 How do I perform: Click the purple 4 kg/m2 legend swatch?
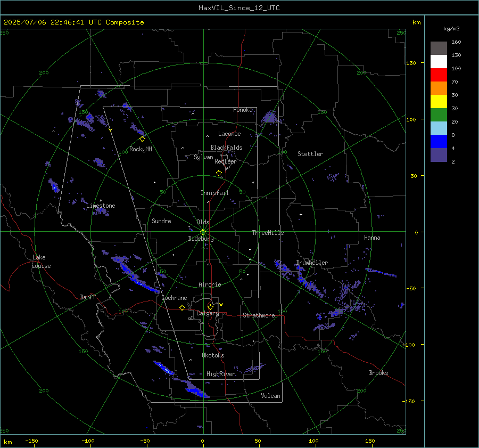[439, 154]
